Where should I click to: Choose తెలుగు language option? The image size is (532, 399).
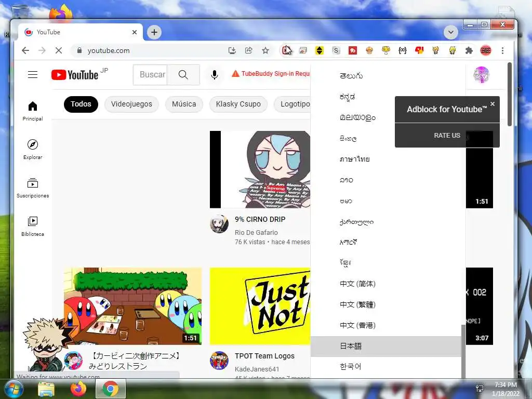386,76
